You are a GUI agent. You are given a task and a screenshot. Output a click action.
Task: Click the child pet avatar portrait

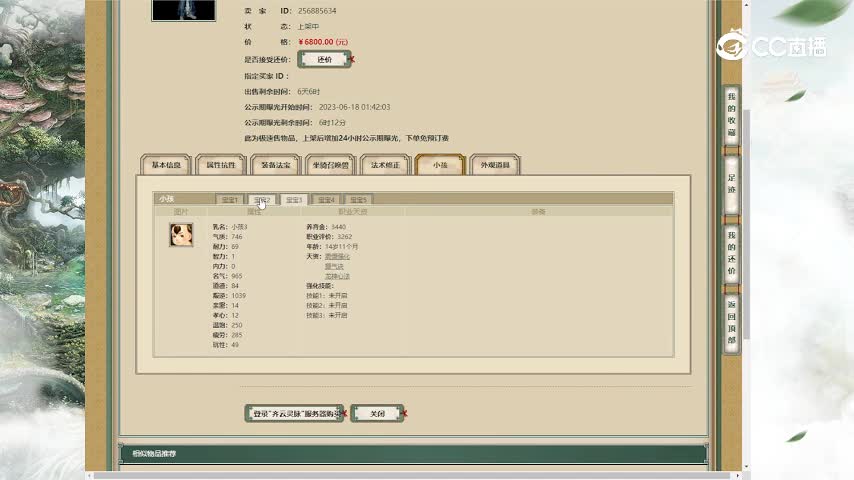(x=181, y=235)
